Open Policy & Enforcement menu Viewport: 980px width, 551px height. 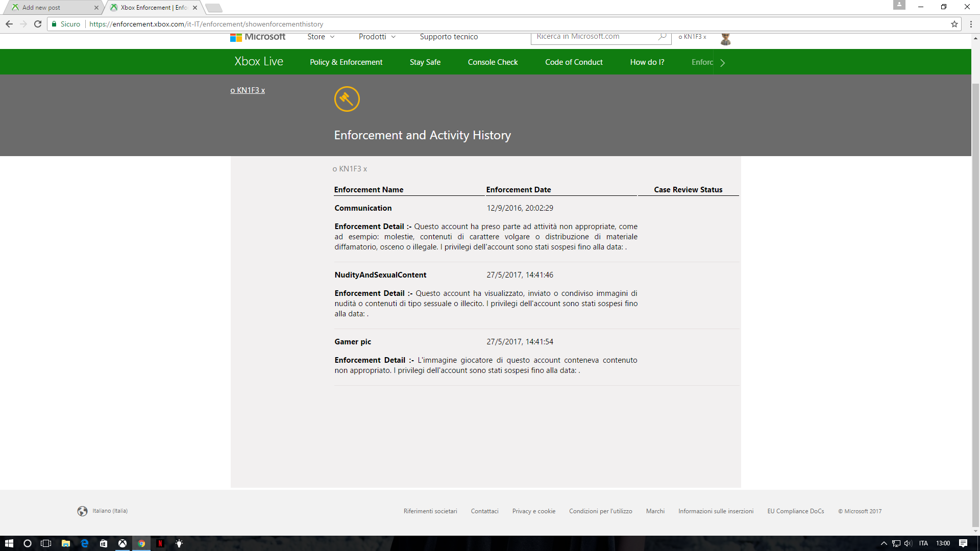[346, 62]
